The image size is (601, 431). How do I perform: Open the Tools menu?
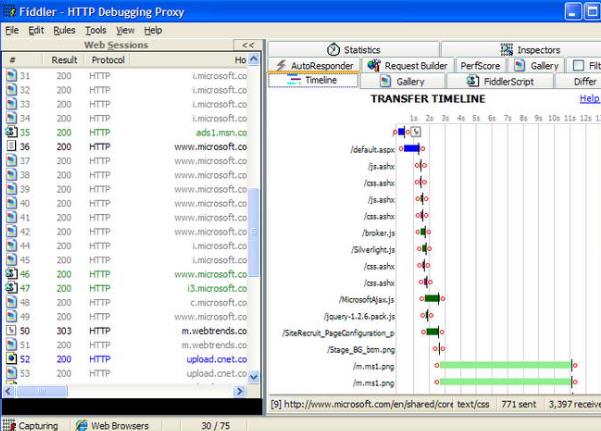(x=95, y=30)
